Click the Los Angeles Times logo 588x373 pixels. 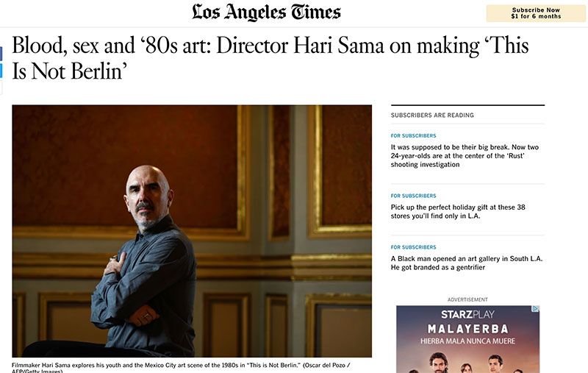pyautogui.click(x=266, y=13)
